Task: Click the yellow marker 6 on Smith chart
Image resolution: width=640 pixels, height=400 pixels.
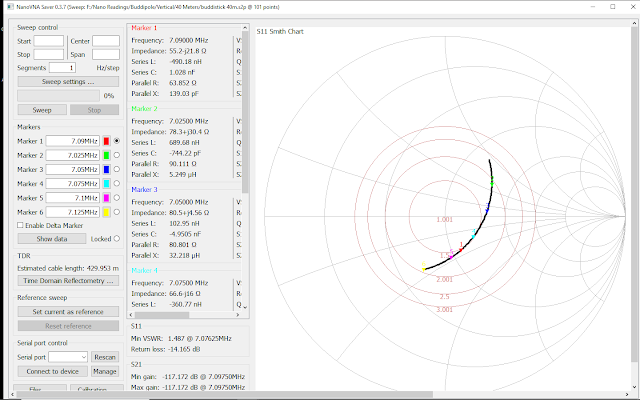Action: pos(424,269)
